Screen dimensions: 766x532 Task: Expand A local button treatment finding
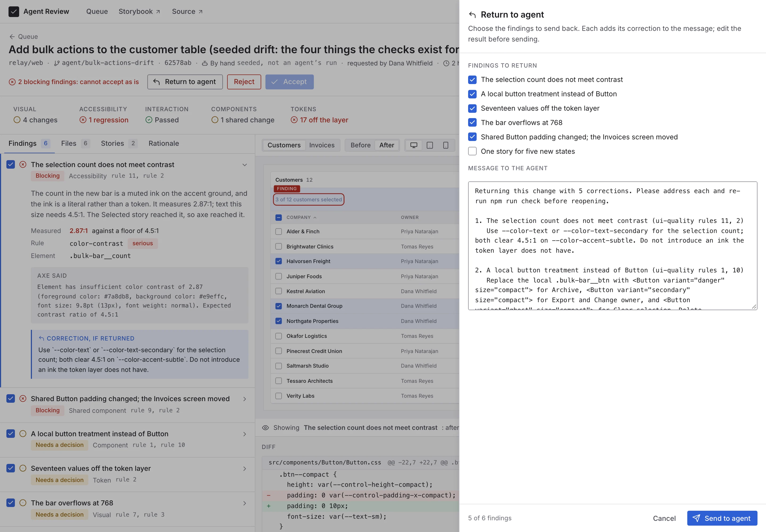click(244, 434)
